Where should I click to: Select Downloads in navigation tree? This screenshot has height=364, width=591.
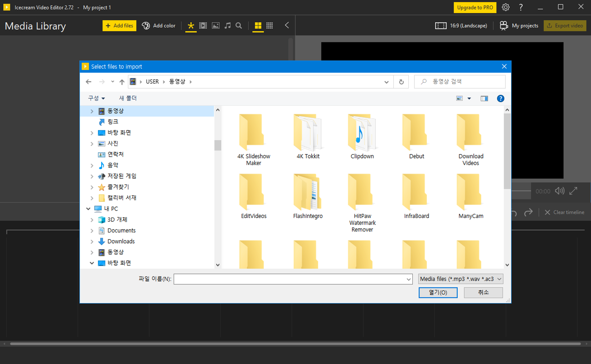pyautogui.click(x=121, y=241)
